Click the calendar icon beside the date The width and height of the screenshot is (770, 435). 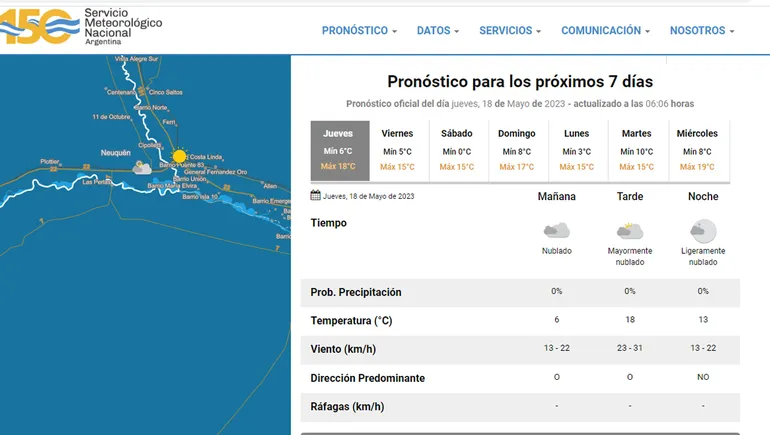pos(316,196)
